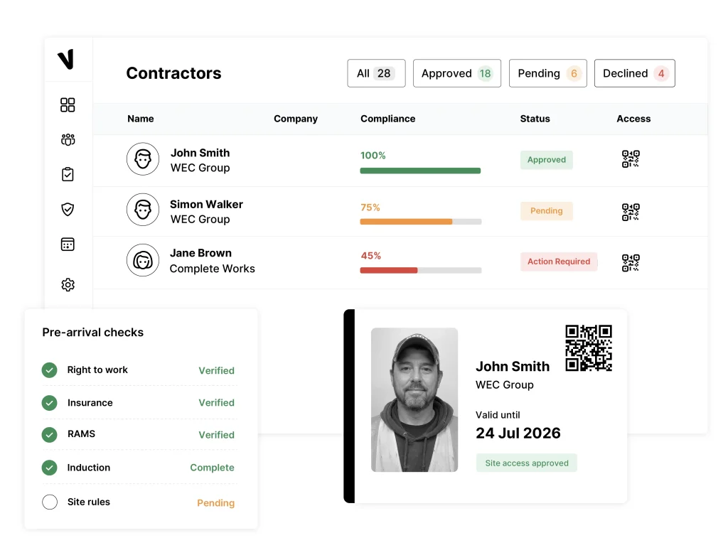
Task: Click the Company column header
Action: point(296,119)
